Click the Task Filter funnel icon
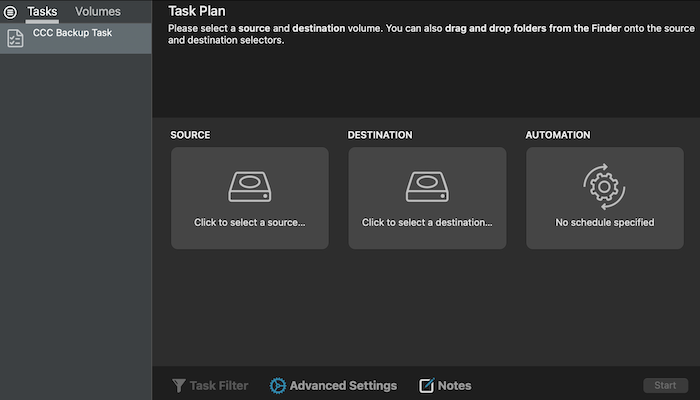Image resolution: width=700 pixels, height=400 pixels. (178, 385)
